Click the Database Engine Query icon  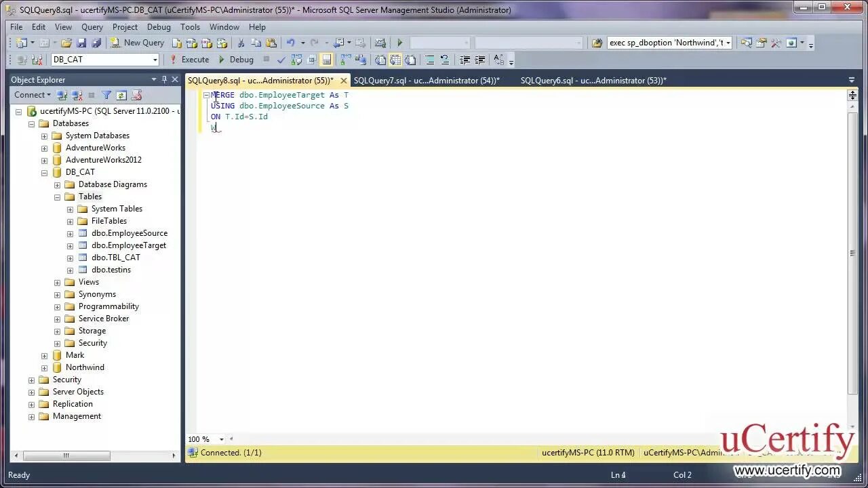(x=177, y=43)
